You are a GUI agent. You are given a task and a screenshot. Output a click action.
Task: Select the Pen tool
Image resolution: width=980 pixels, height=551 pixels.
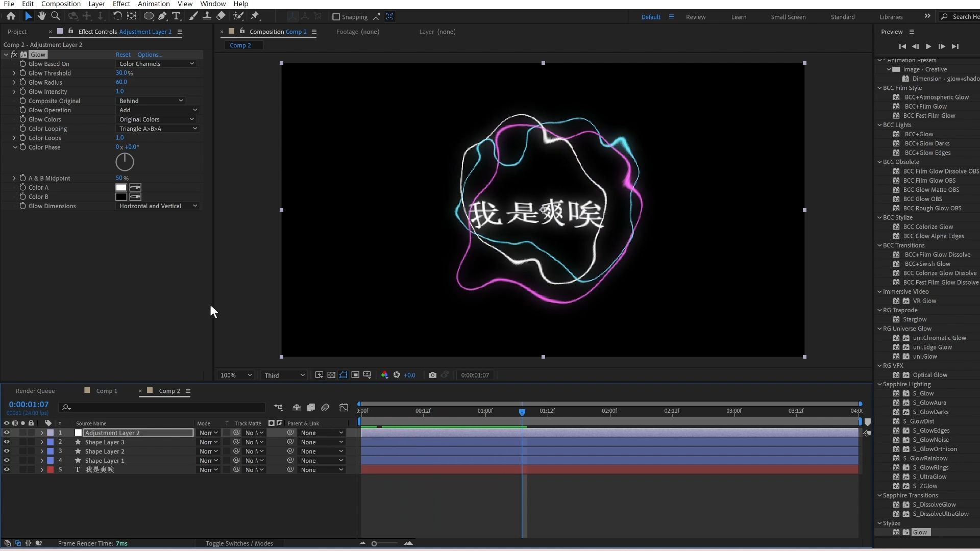click(162, 16)
